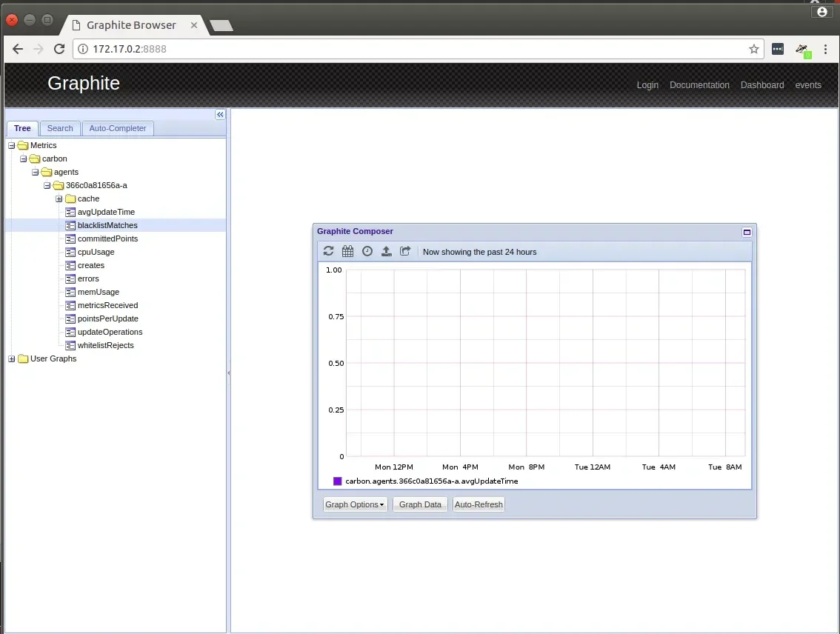Click the cache folder icon
Screen dimensions: 840x634
70,198
